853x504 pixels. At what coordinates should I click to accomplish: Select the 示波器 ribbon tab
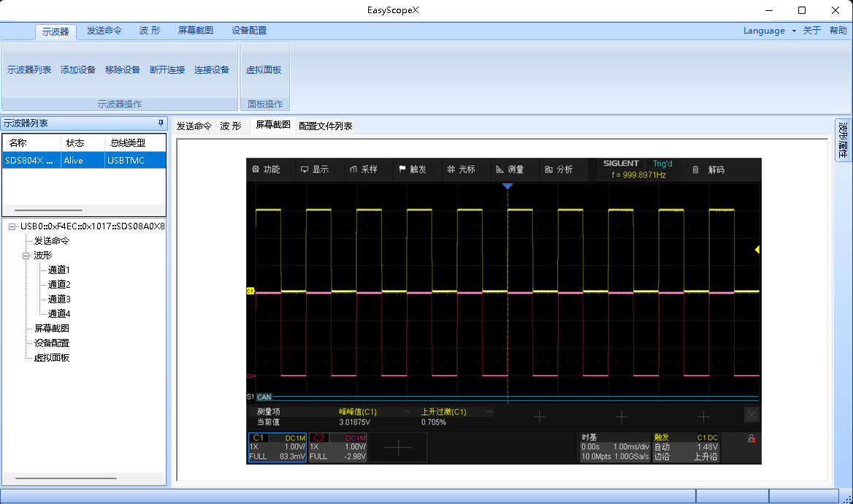coord(56,31)
